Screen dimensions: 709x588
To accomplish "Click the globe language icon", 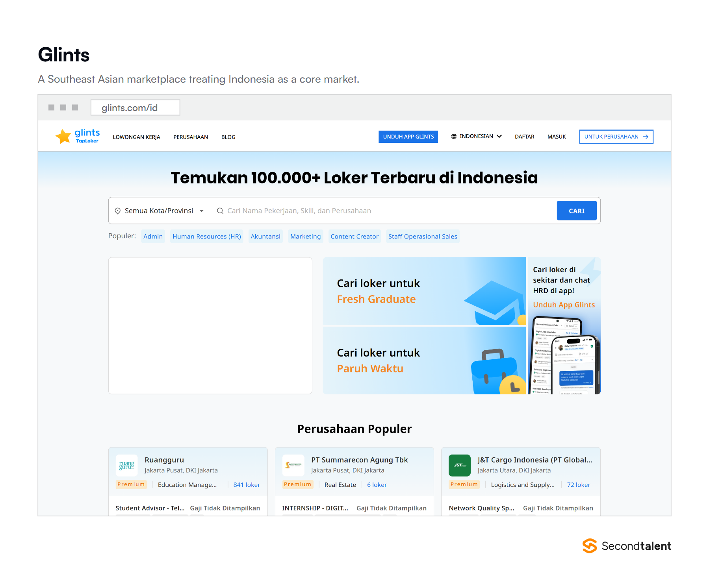I will 454,136.
